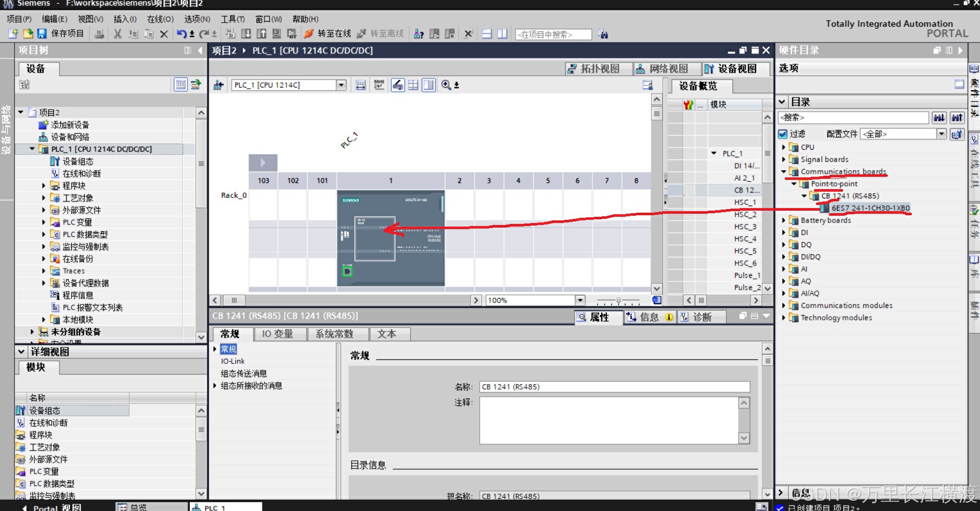Screen dimensions: 980x511
Task: Click the go-to-network-view icon in device toolbar
Action: [x=219, y=85]
